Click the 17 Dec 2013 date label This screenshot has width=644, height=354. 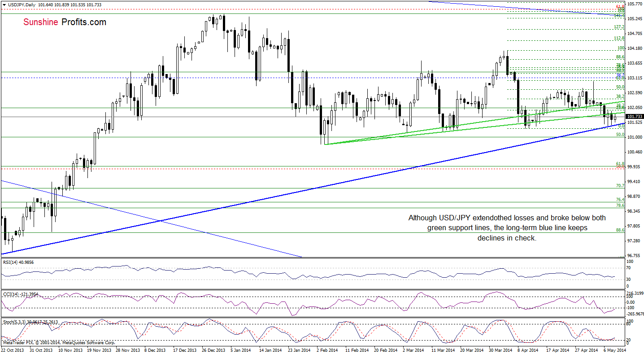pos(185,350)
